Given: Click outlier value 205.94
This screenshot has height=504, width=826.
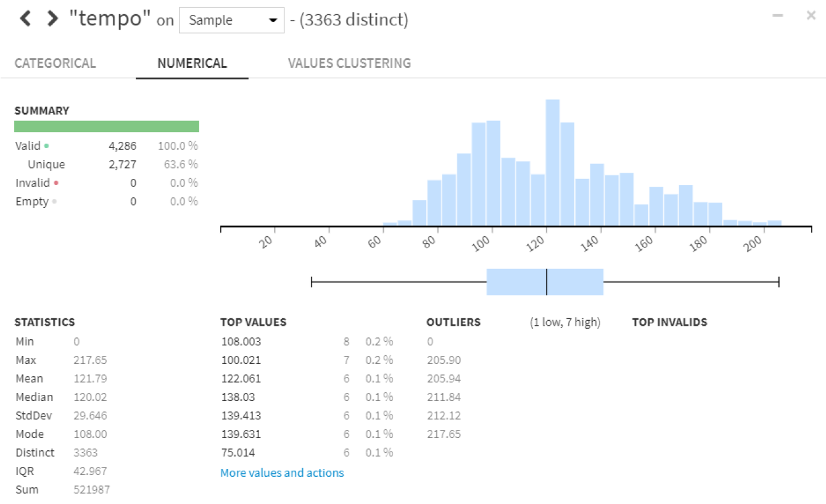Looking at the screenshot, I should (x=444, y=379).
